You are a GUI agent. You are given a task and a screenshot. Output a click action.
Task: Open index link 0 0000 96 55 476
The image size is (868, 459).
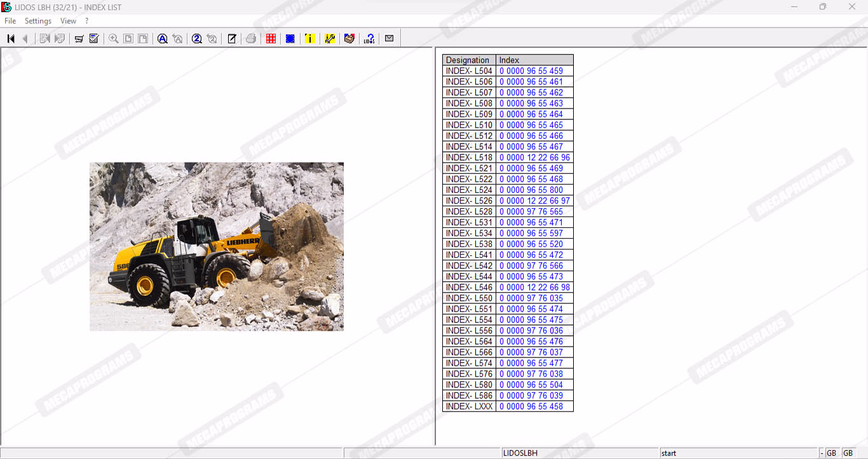coord(531,342)
